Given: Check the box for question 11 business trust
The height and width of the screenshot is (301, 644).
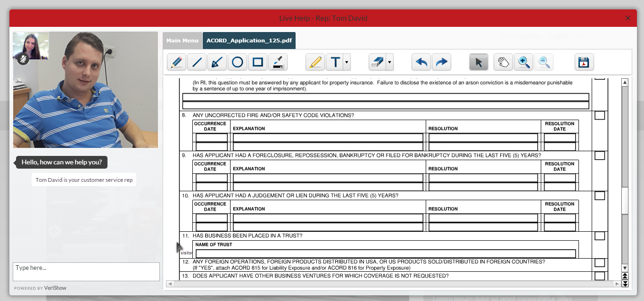Looking at the screenshot, I should [x=600, y=236].
